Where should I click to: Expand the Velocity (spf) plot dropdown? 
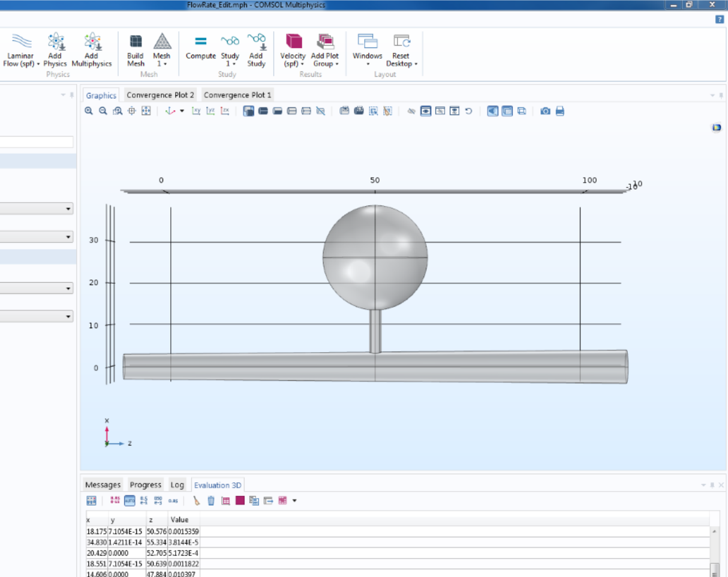coord(302,64)
